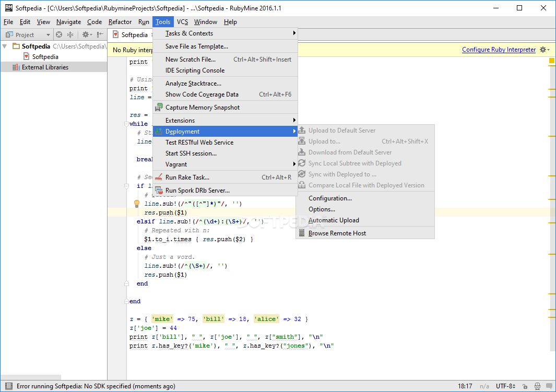Click the Sync Local Subtree with Deployed icon

[x=302, y=163]
